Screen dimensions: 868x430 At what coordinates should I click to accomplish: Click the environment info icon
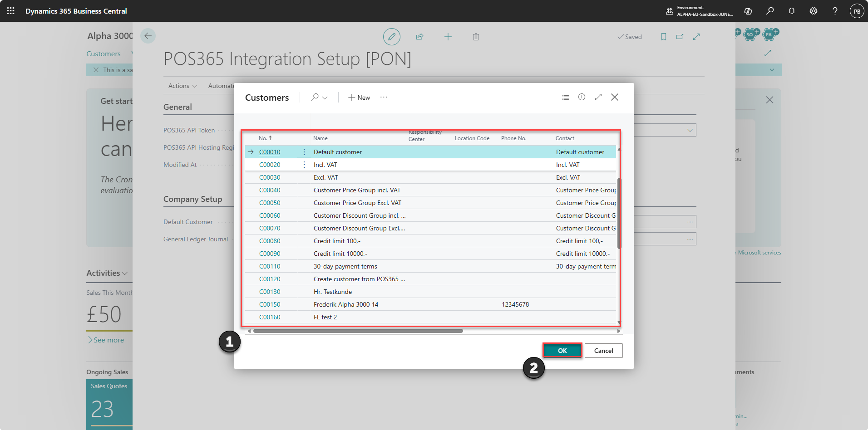pos(669,11)
